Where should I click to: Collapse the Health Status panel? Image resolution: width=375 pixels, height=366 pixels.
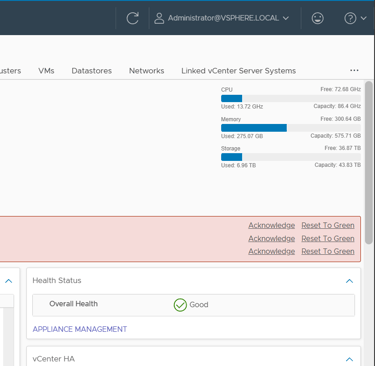click(349, 281)
